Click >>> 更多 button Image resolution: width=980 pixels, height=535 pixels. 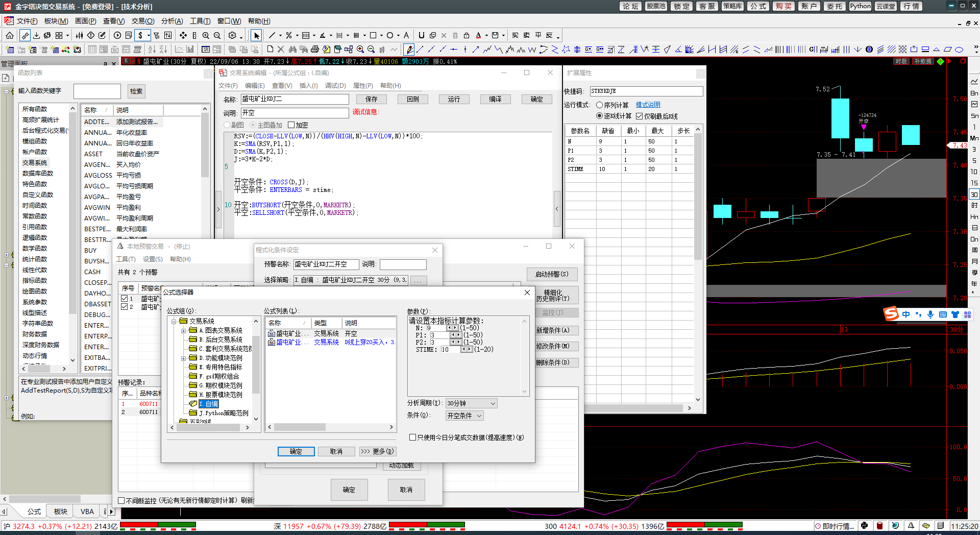[x=377, y=451]
